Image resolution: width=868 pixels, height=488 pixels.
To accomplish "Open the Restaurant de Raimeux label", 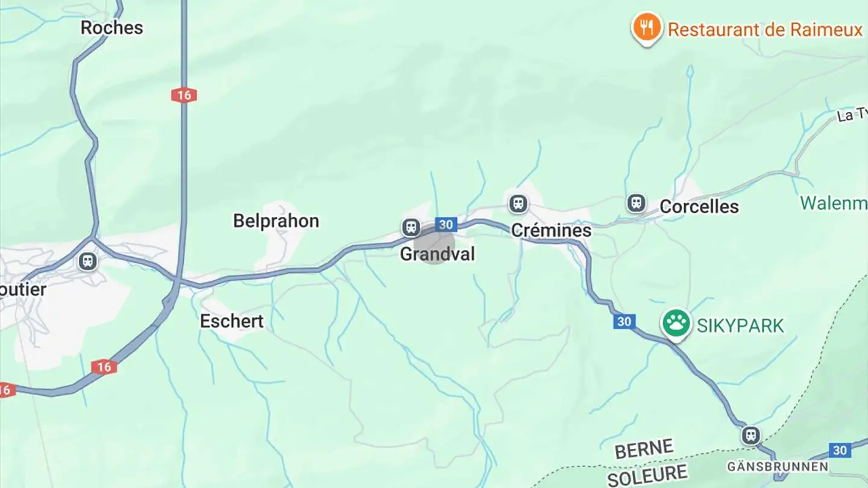I will [x=766, y=30].
